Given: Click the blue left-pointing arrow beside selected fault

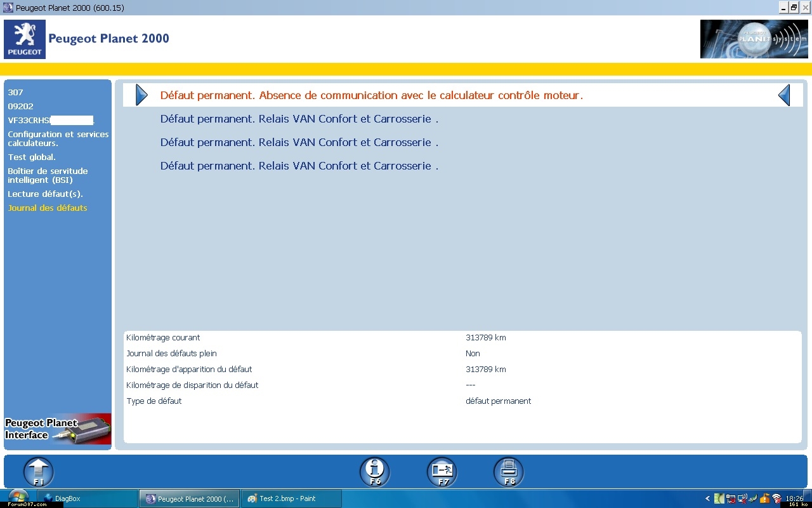Looking at the screenshot, I should tap(784, 95).
